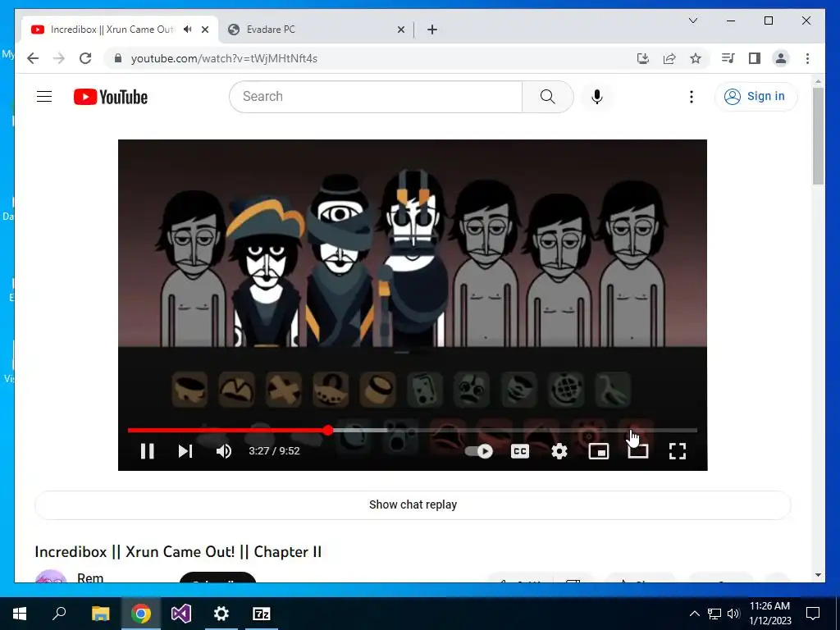Focus the YouTube Search field
The height and width of the screenshot is (630, 840).
click(376, 97)
